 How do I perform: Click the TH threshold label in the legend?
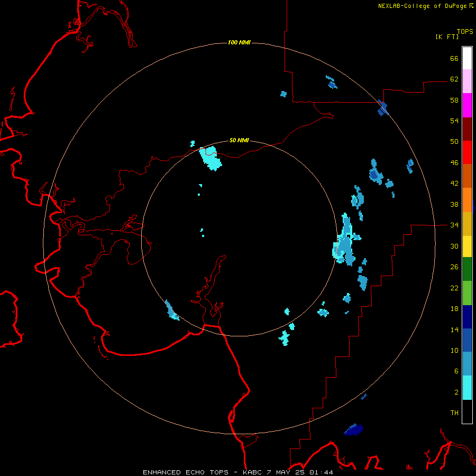454,413
